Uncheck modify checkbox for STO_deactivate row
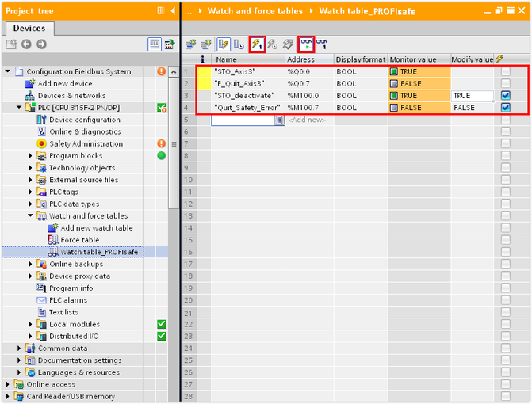Image resolution: width=532 pixels, height=404 pixels. point(505,95)
